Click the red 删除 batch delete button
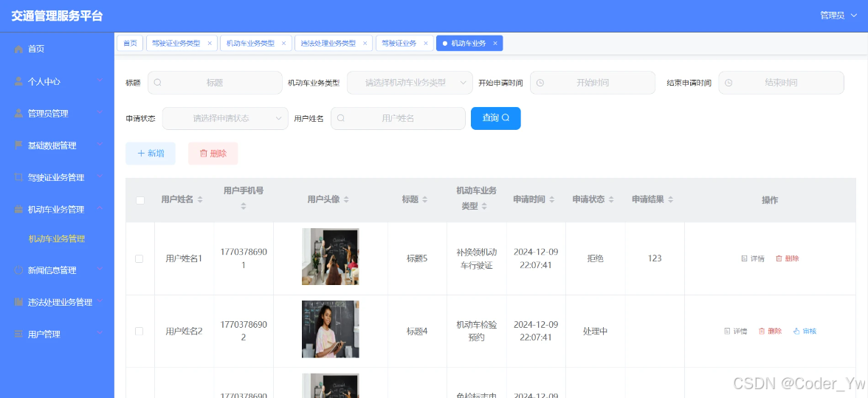Viewport: 868px width, 398px height. (213, 154)
